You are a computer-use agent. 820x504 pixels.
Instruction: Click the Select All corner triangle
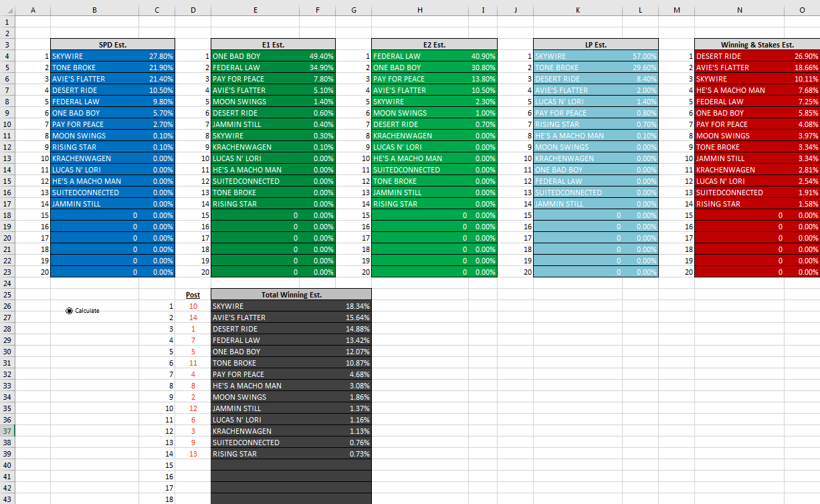click(x=7, y=11)
